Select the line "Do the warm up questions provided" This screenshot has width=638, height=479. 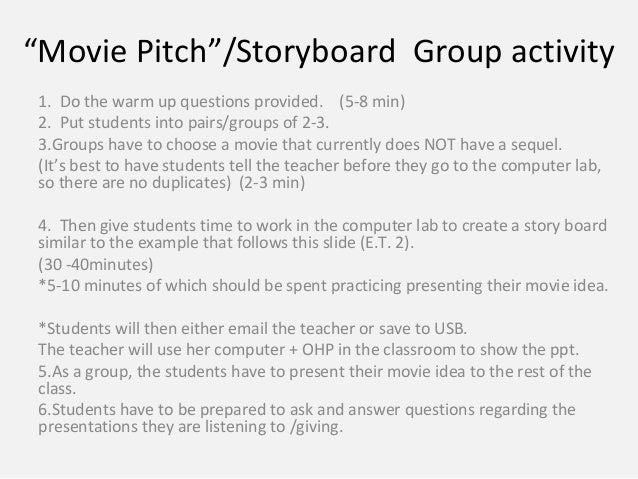click(x=181, y=102)
